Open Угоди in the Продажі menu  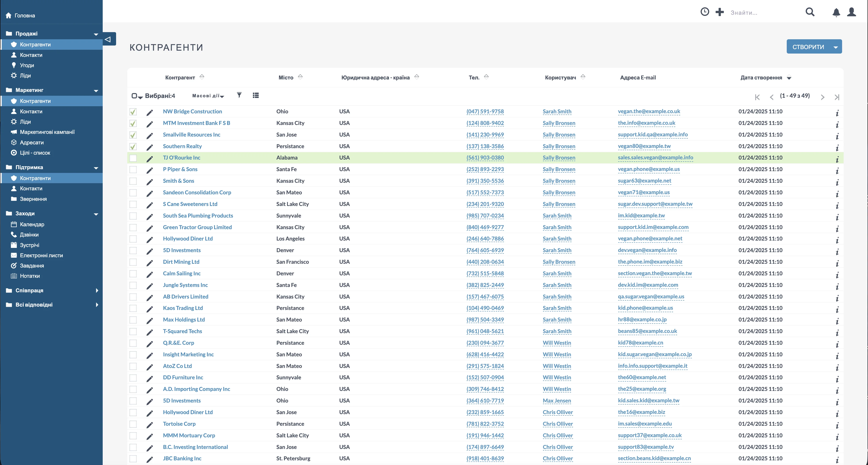coord(27,65)
